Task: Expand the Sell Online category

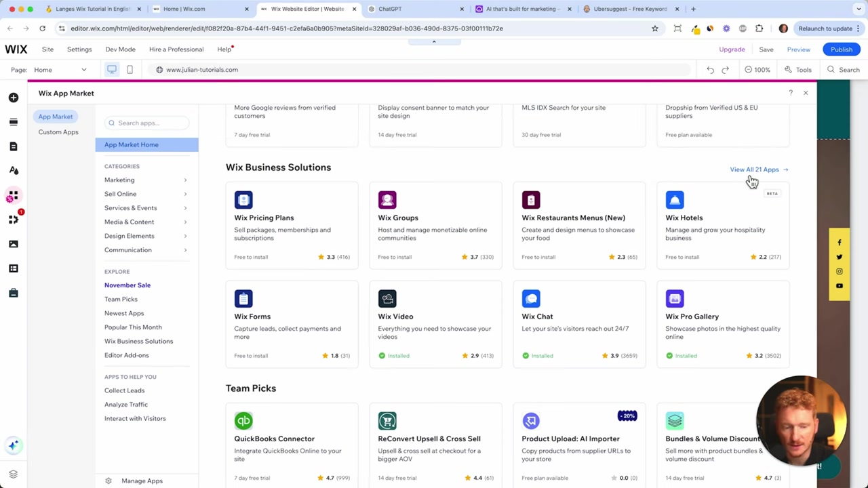Action: click(146, 194)
